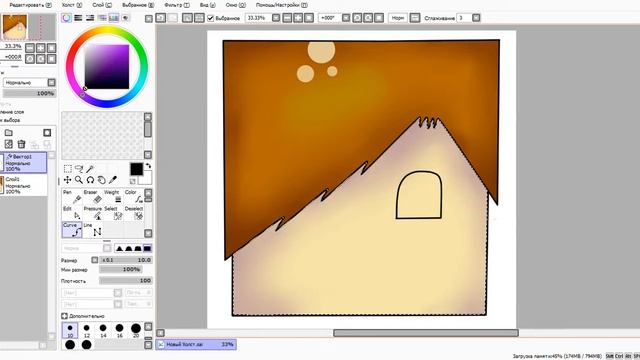The height and width of the screenshot is (360, 640).
Task: Open the Вид menu
Action: pyautogui.click(x=208, y=5)
